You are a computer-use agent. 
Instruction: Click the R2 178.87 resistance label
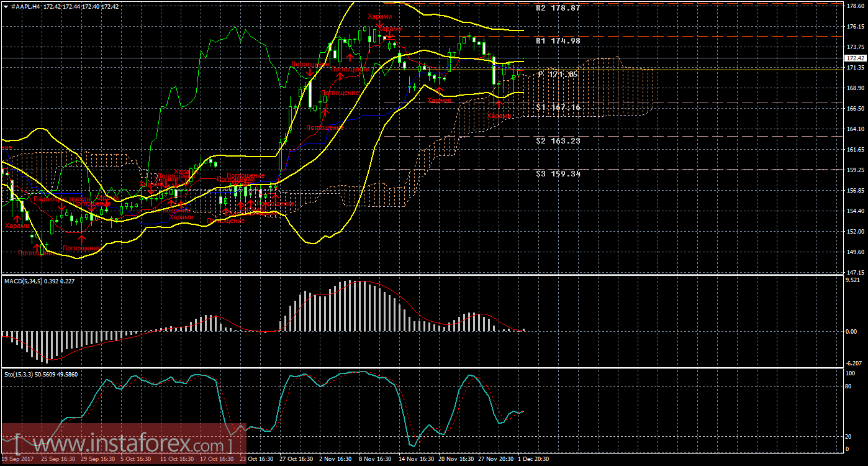click(557, 9)
